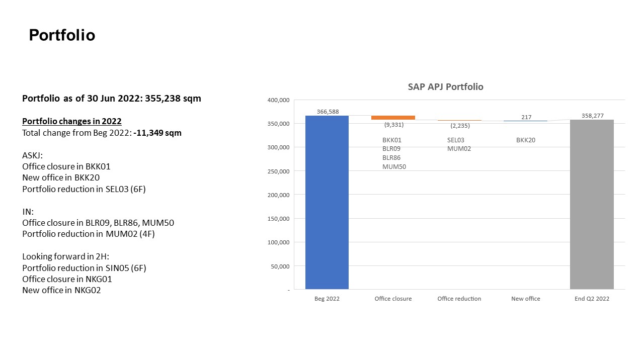Click the "BLR86" label inside the chart

pyautogui.click(x=391, y=158)
